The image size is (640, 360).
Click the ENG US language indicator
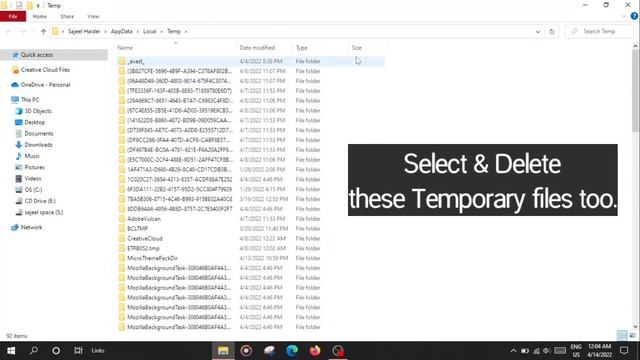pyautogui.click(x=576, y=351)
